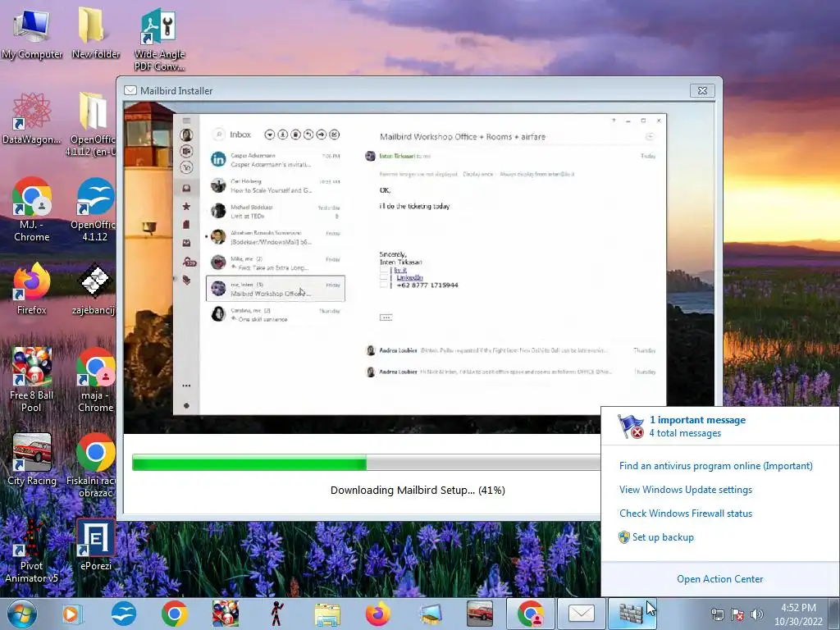
Task: Click Check Windows Firewall status link
Action: click(x=686, y=514)
